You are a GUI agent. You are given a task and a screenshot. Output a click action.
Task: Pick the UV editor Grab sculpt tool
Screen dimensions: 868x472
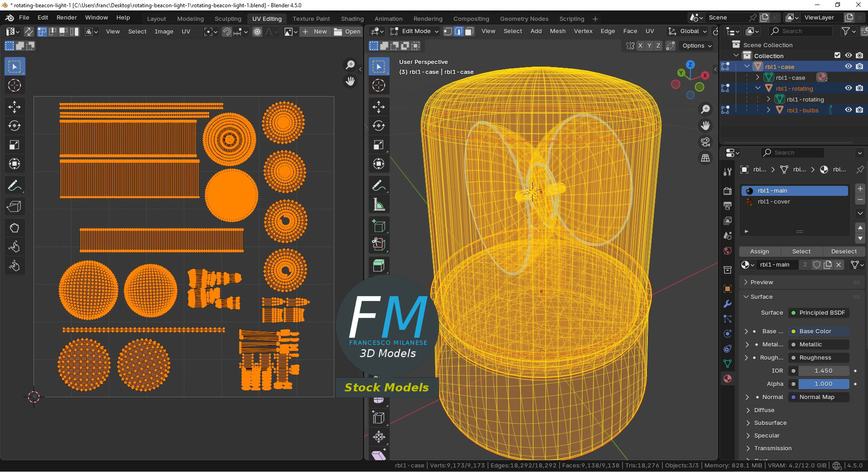coord(14,228)
